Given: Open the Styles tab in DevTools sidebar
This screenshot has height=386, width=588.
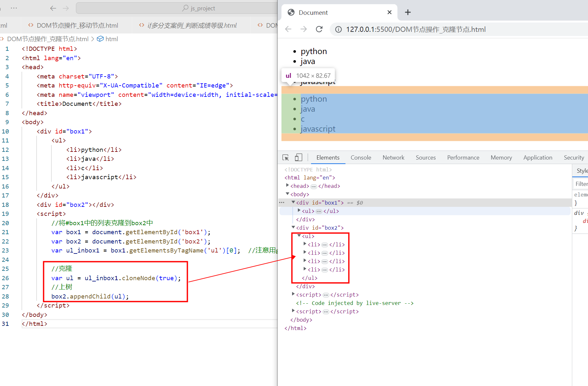Looking at the screenshot, I should [582, 170].
